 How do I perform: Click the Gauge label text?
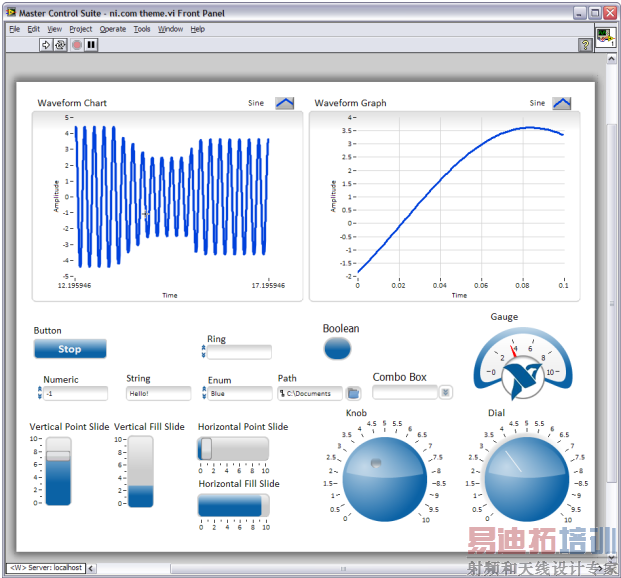pyautogui.click(x=504, y=317)
